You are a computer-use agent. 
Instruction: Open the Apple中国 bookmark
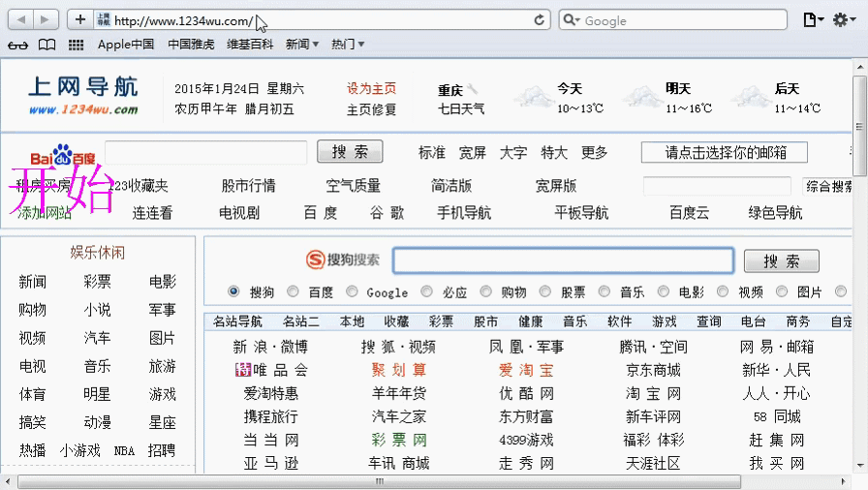(126, 45)
